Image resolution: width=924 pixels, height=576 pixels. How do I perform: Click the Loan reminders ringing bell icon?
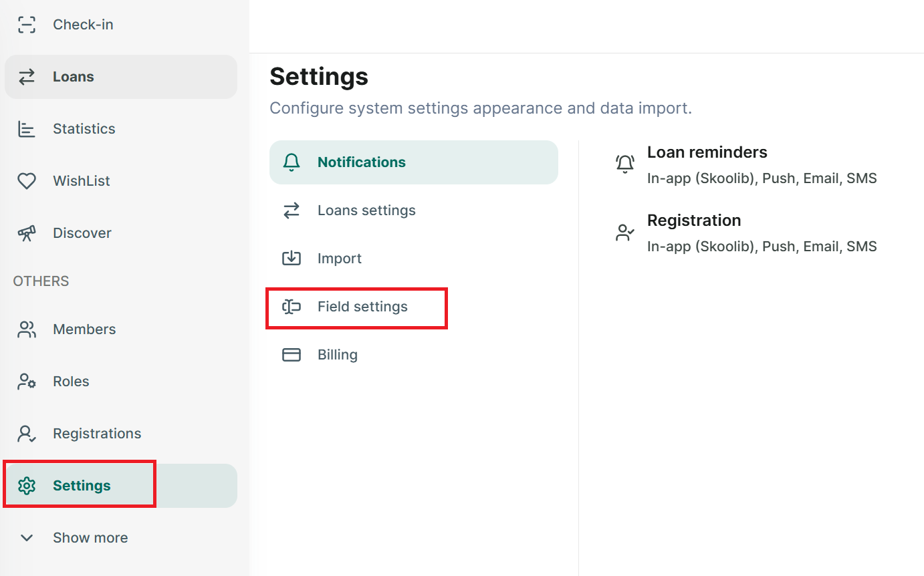[625, 164]
